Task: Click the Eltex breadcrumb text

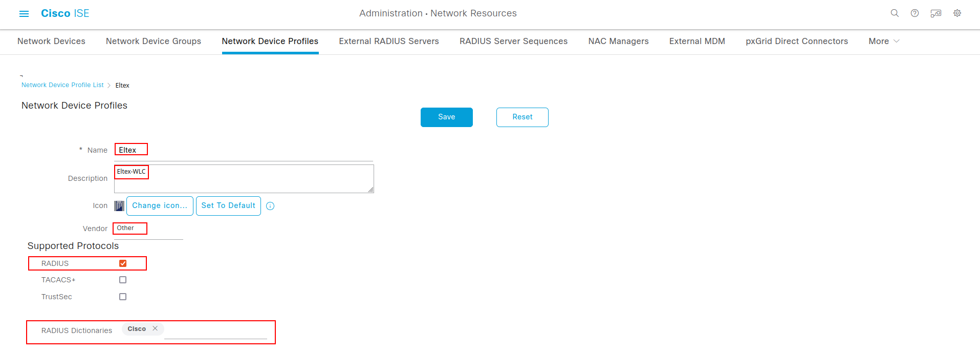Action: (x=122, y=86)
